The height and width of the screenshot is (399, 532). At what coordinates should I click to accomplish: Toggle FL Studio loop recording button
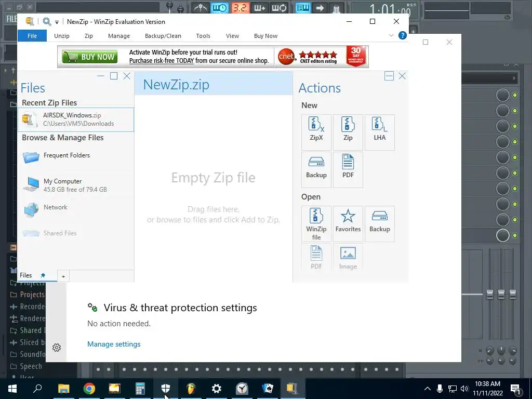pos(279,7)
